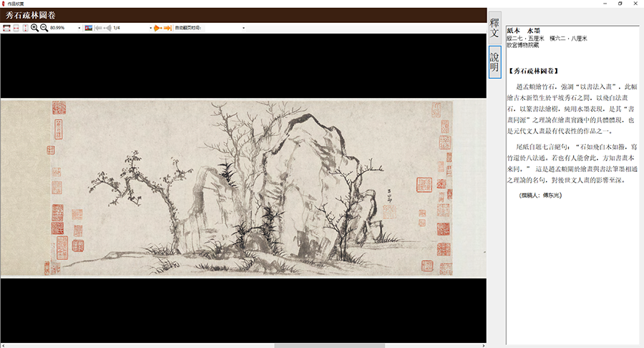
Task: Jump to the last page orange arrow
Action: tap(167, 28)
